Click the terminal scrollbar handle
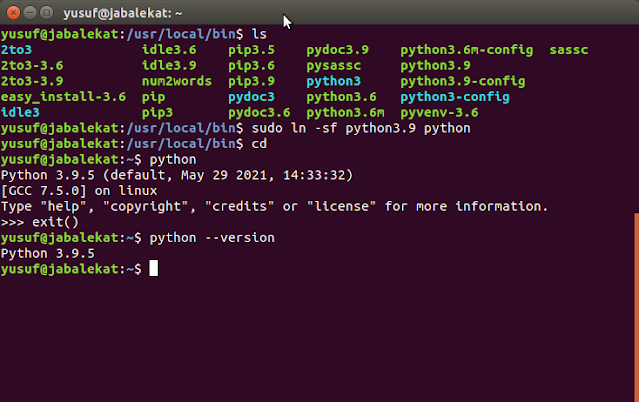Image resolution: width=639 pixels, height=402 pixels. tap(637, 307)
